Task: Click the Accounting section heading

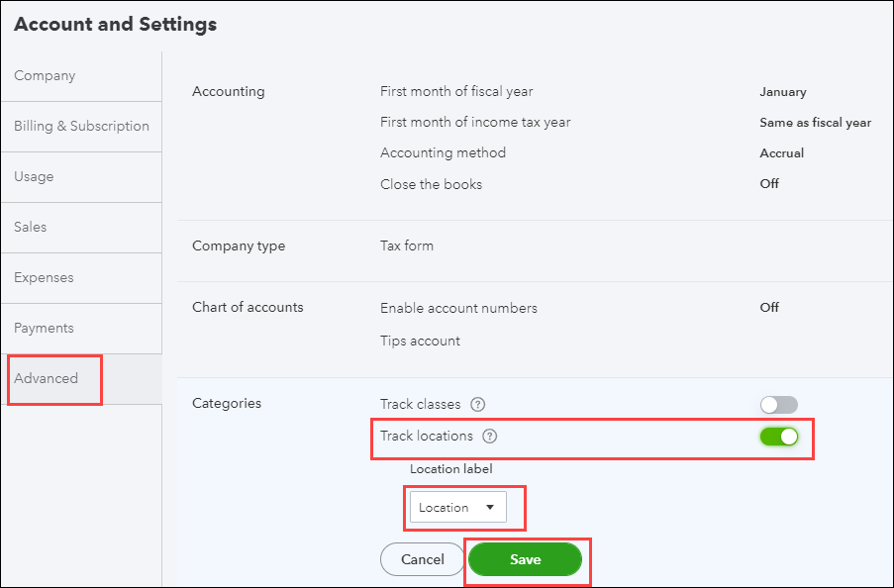Action: (228, 92)
